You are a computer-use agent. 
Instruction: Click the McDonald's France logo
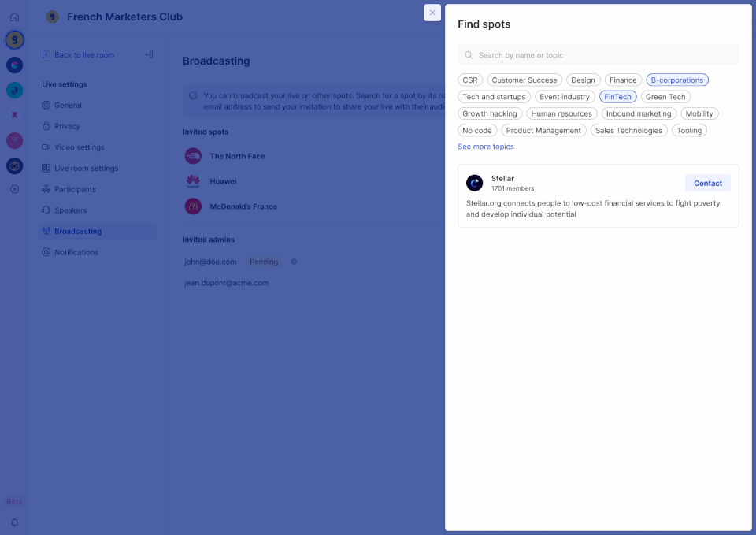pyautogui.click(x=194, y=206)
